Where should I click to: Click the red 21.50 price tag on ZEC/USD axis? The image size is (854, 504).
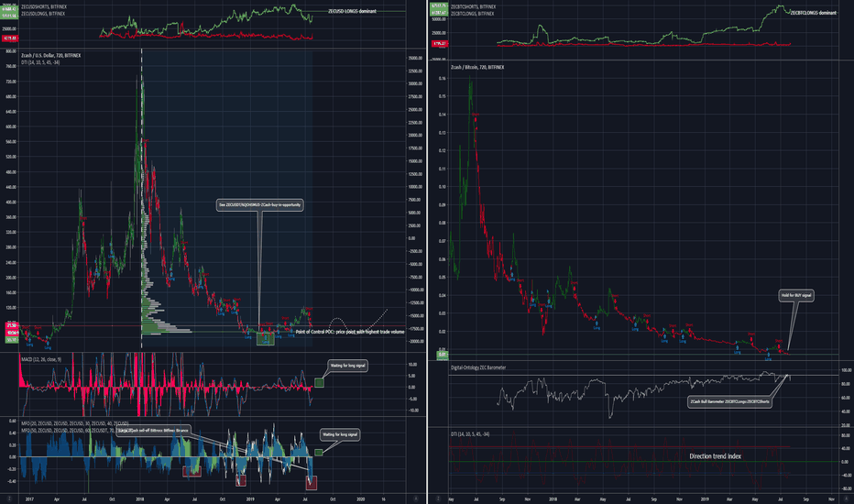[12, 326]
